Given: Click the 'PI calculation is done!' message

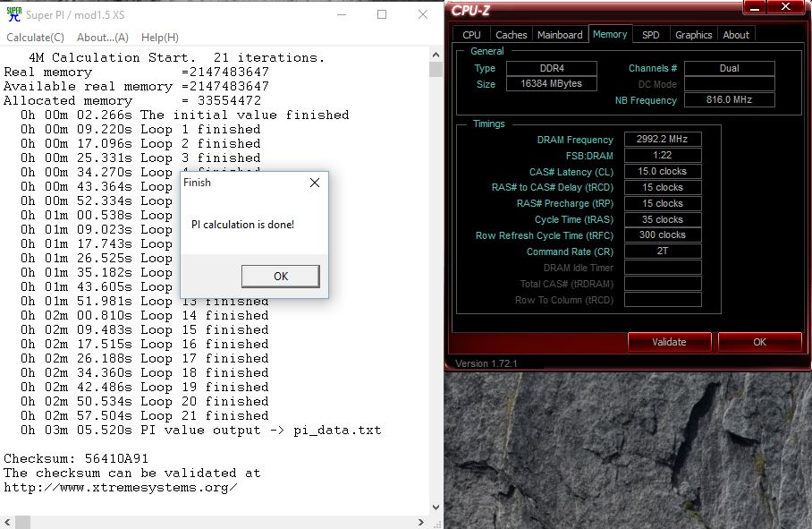Looking at the screenshot, I should point(243,225).
